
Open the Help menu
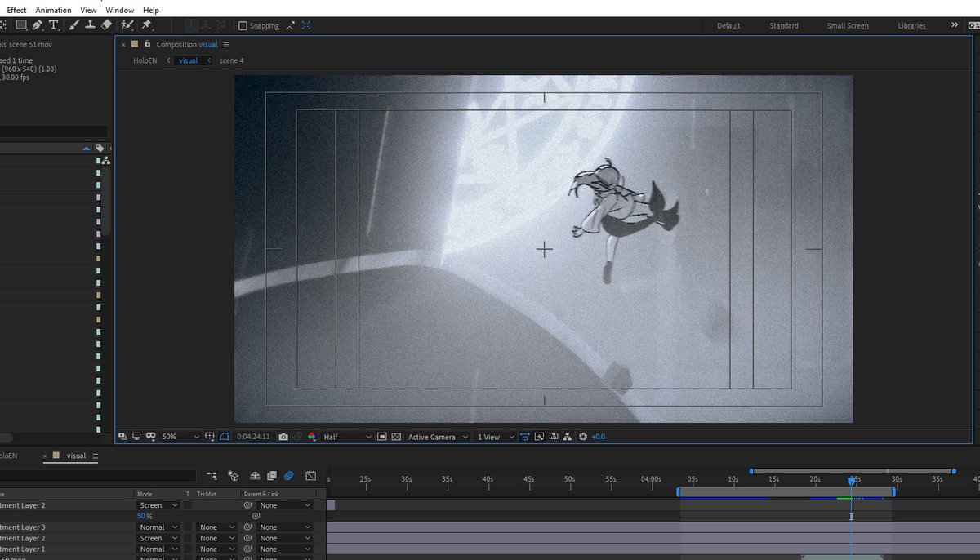pos(151,10)
